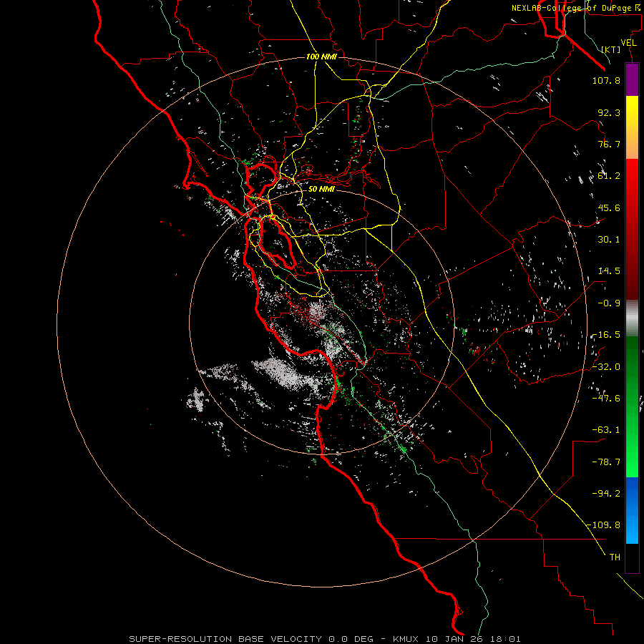The width and height of the screenshot is (644, 644).
Task: Click the -32.0 legend value
Action: tap(606, 366)
